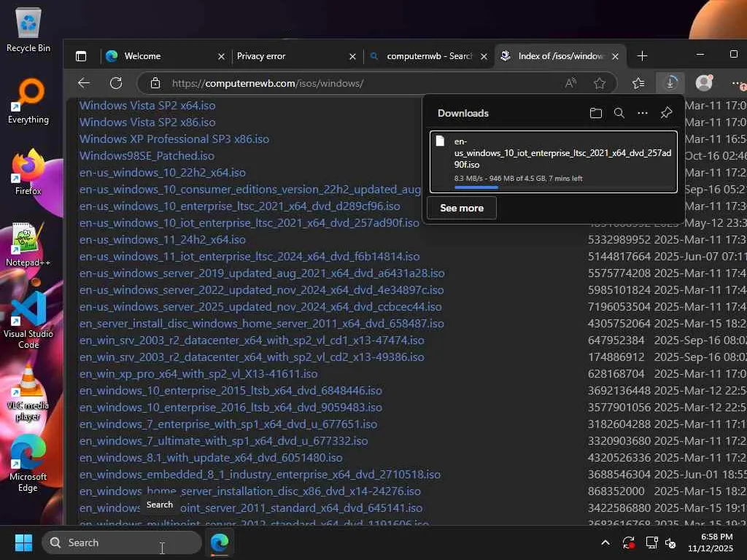Go back using the browser back arrow

coord(84,83)
